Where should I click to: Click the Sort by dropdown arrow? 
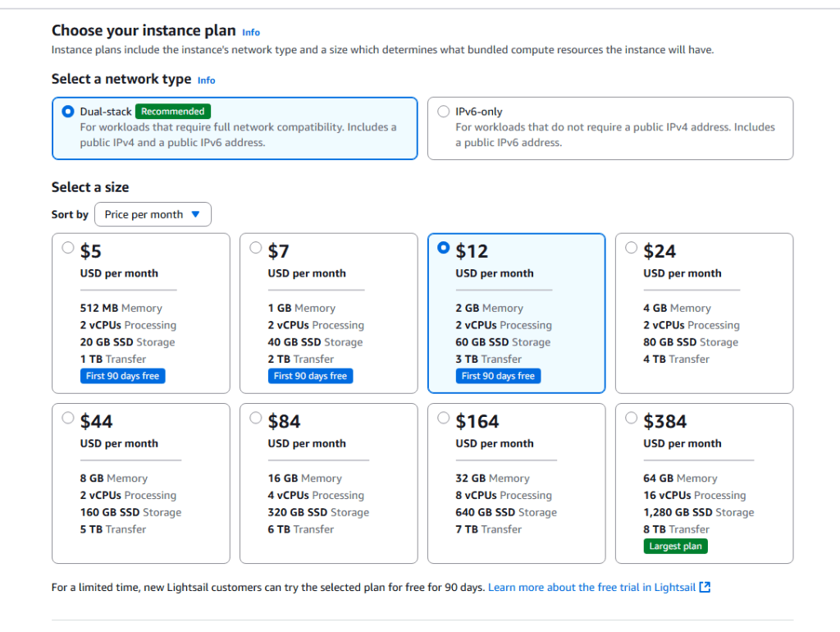click(195, 214)
